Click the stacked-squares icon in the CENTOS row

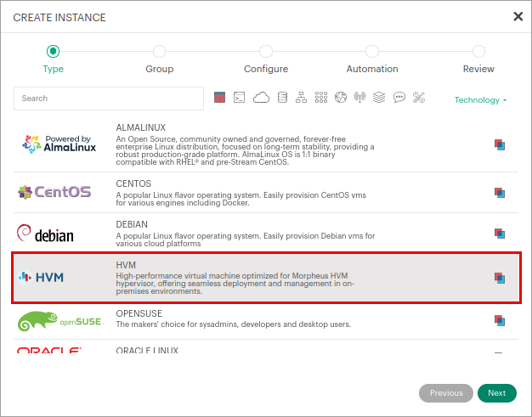pyautogui.click(x=500, y=193)
